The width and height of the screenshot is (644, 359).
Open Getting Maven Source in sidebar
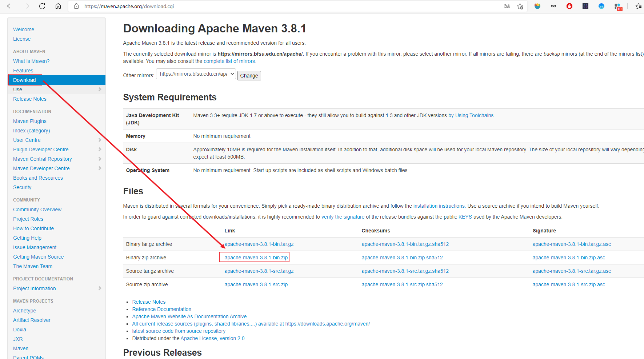pos(39,257)
